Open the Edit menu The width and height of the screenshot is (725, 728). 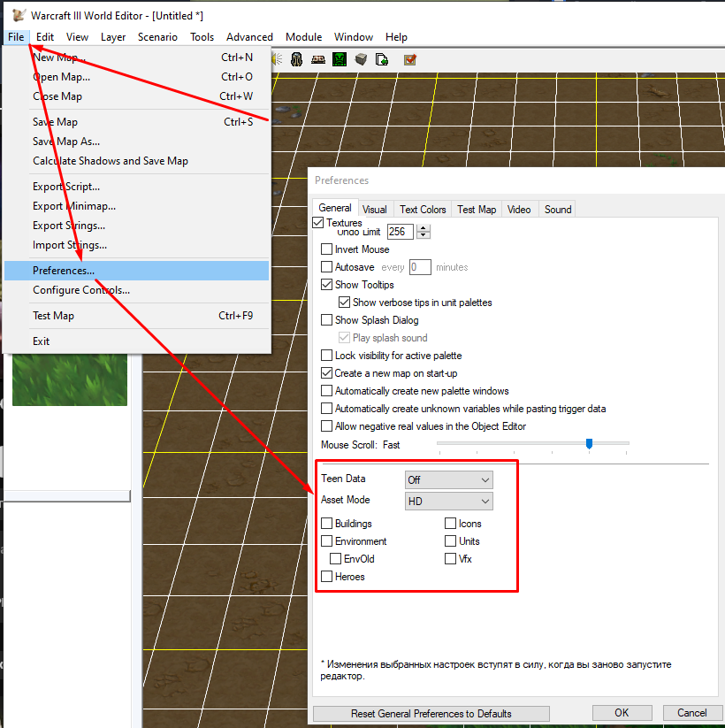45,36
